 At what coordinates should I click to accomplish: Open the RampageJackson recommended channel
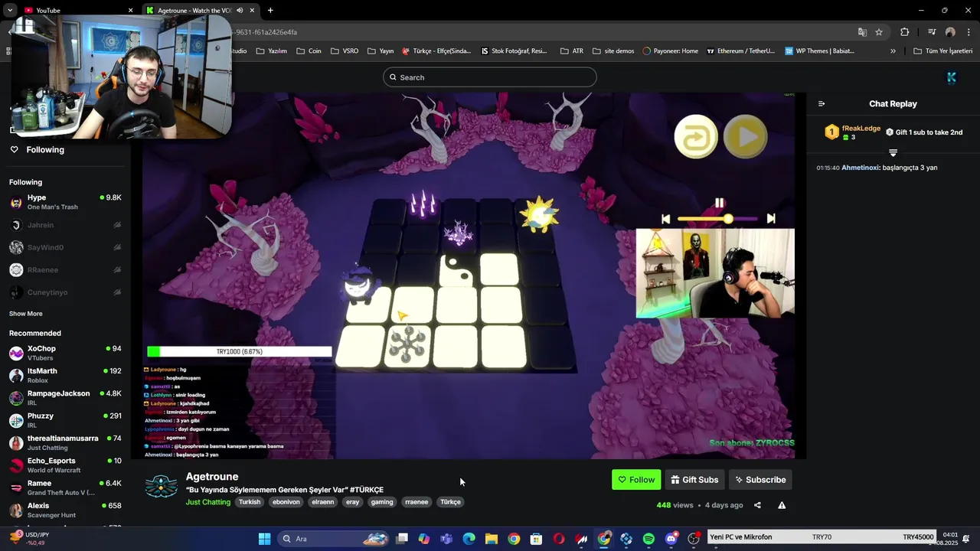(65, 398)
